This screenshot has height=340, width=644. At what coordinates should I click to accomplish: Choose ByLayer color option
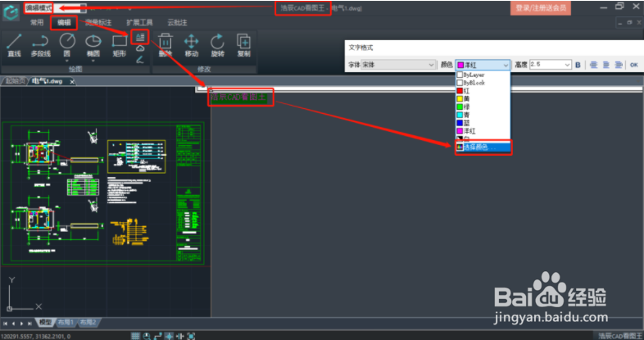coord(483,75)
